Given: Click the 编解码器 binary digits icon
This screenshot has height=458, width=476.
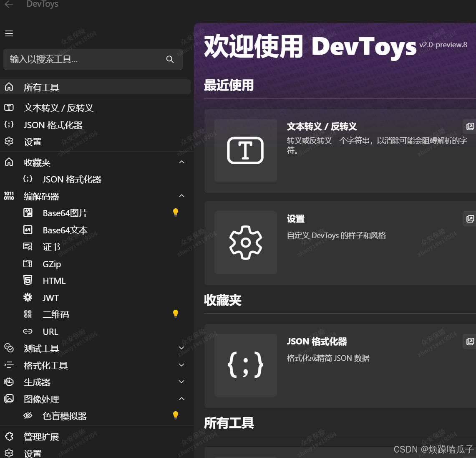Looking at the screenshot, I should coord(9,196).
